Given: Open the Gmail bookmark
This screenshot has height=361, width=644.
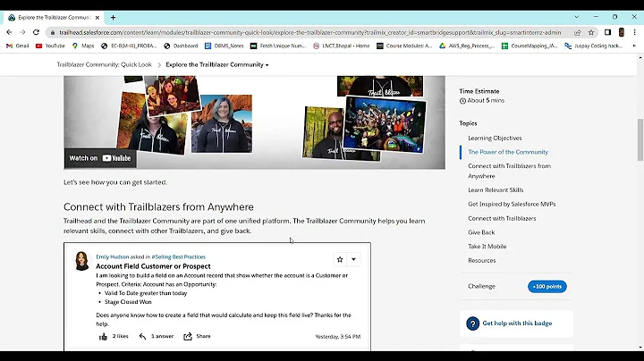Looking at the screenshot, I should 17,46.
